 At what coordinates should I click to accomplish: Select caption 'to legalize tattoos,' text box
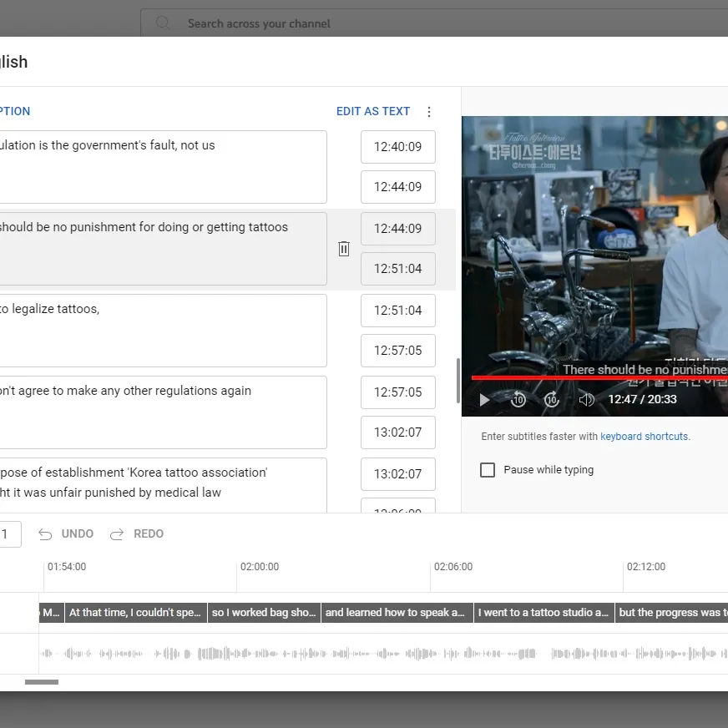click(x=159, y=330)
